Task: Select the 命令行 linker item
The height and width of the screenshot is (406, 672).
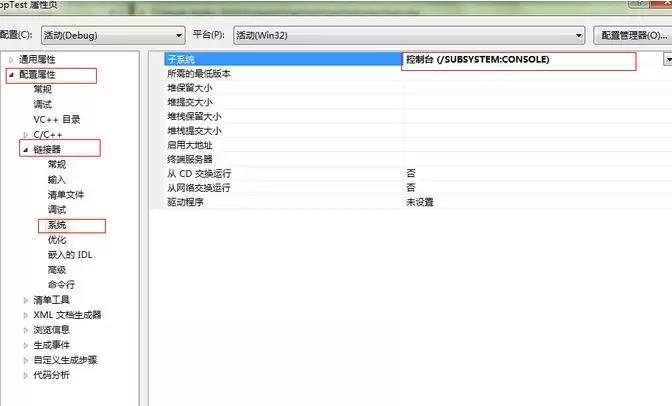Action: click(x=61, y=285)
